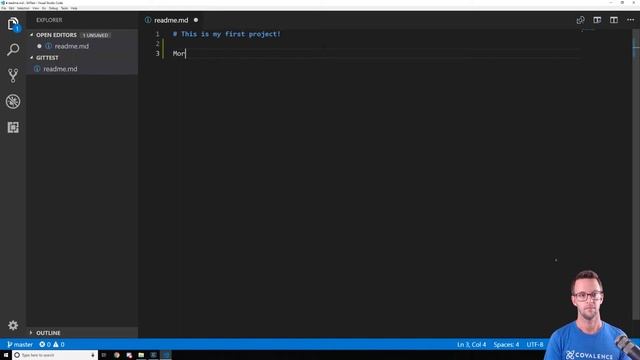
Task: Open the Manage gear menu
Action: (13, 325)
